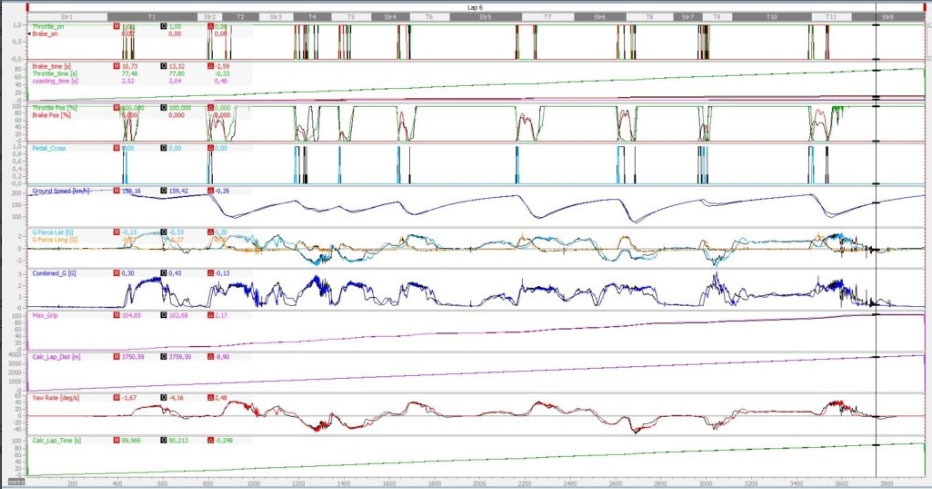
Task: Click the black overlay-lap icon beside Max_Grip
Action: click(164, 315)
